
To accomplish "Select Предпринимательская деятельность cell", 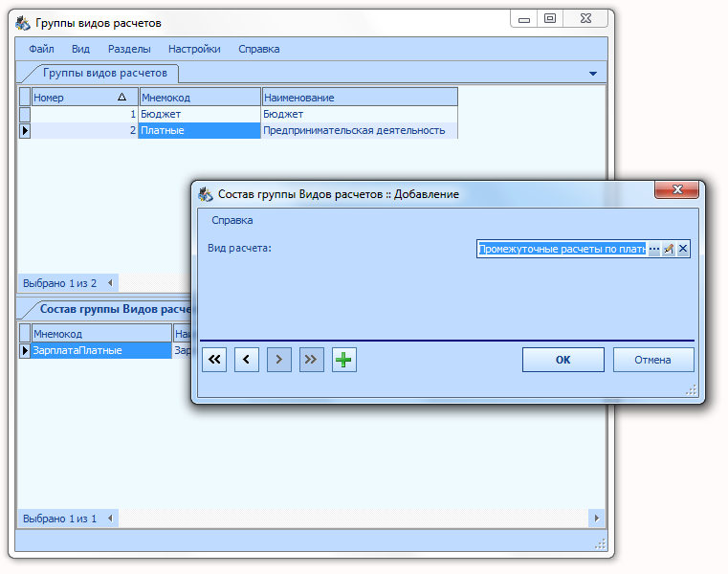I will 360,130.
